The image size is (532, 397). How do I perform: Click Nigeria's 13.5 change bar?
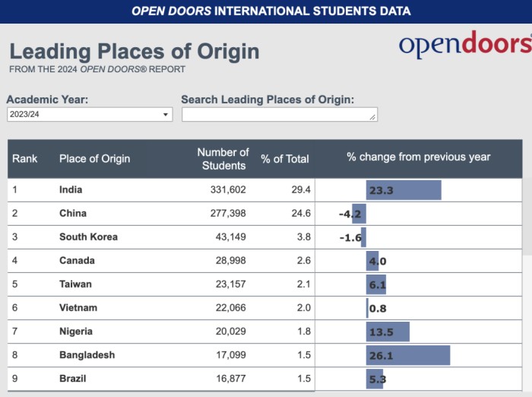click(x=388, y=332)
